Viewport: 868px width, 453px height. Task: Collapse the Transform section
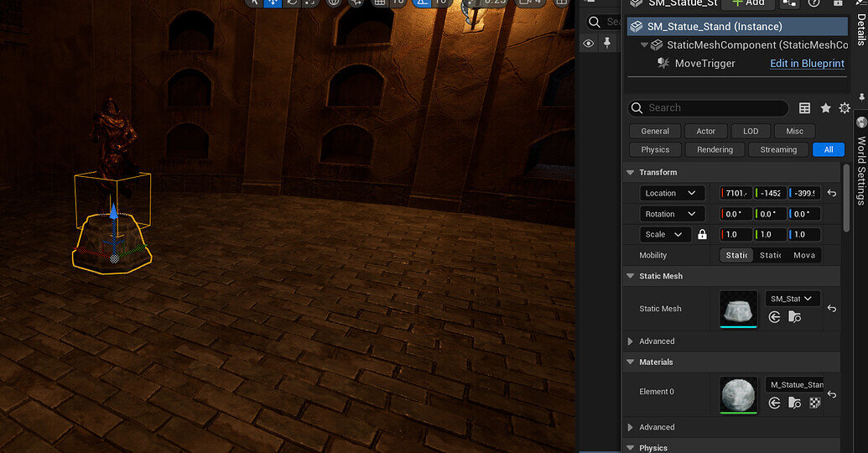click(630, 172)
